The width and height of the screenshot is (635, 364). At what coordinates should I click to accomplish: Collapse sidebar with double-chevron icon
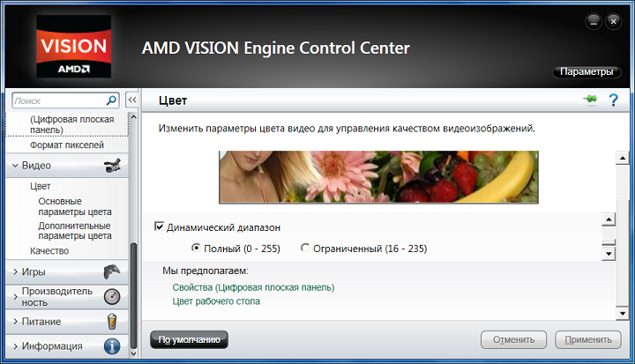pos(132,100)
